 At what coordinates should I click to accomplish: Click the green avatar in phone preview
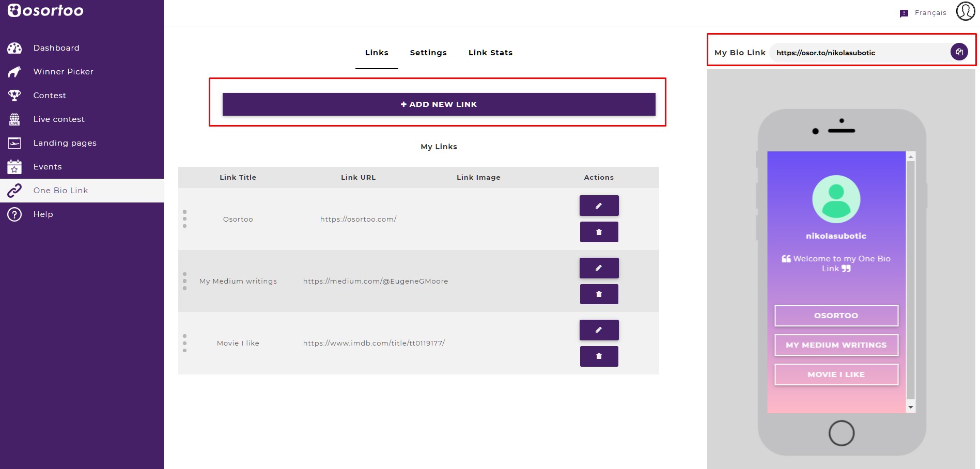point(836,199)
